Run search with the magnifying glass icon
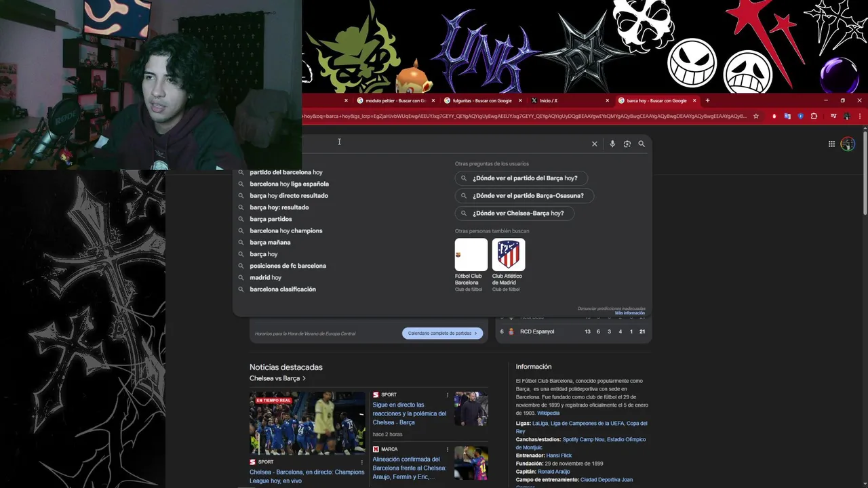Viewport: 868px width, 488px height. 642,144
